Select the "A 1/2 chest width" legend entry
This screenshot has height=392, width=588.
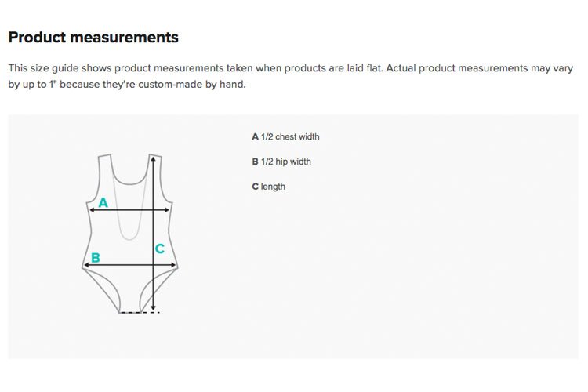(285, 136)
